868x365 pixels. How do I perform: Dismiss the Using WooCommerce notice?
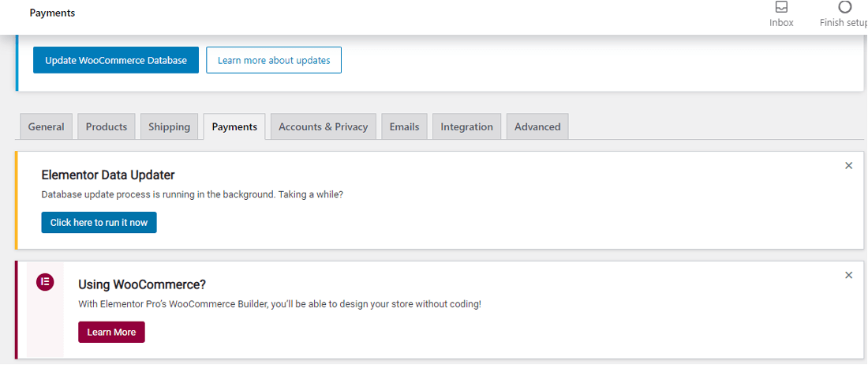848,275
